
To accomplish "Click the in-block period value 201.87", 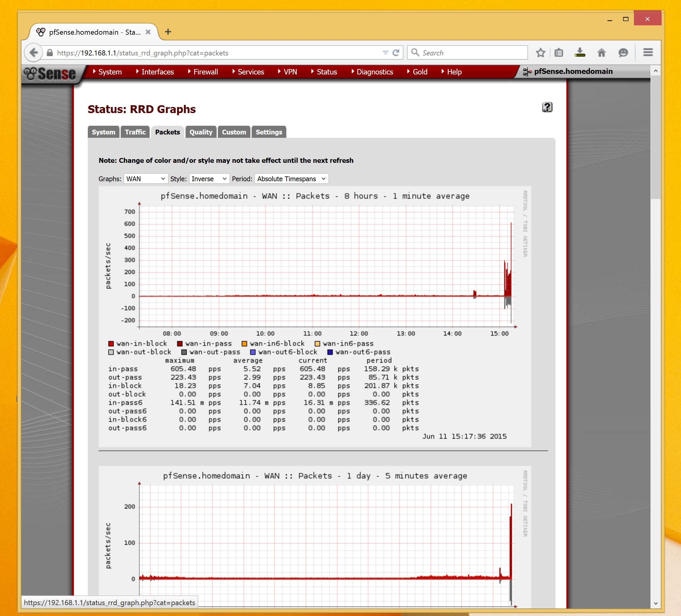I will pyautogui.click(x=377, y=386).
